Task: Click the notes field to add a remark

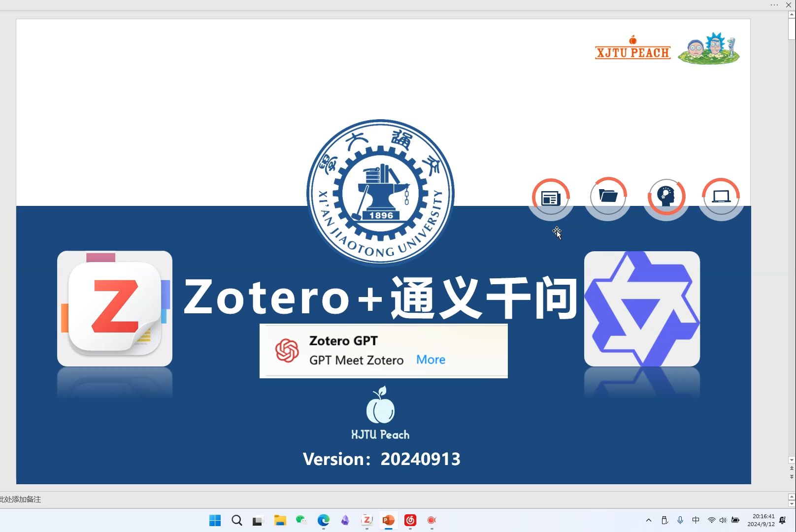Action: (392, 499)
